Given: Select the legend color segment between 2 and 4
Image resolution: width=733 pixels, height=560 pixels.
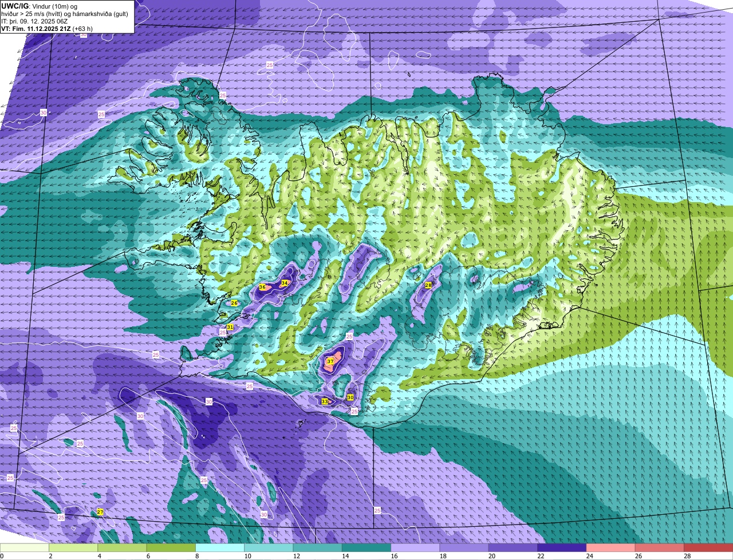Looking at the screenshot, I should (x=74, y=547).
